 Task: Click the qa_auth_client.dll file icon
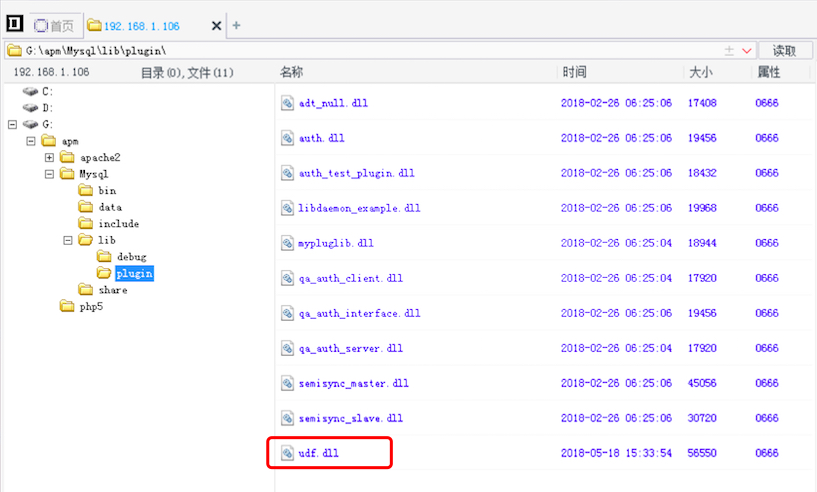[287, 278]
